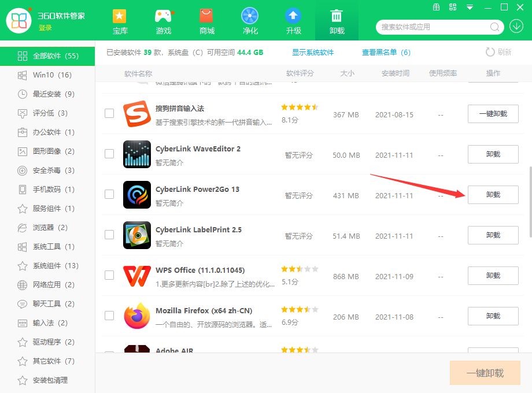Click the 360软件管家 logo icon
532x393 pixels.
19,21
